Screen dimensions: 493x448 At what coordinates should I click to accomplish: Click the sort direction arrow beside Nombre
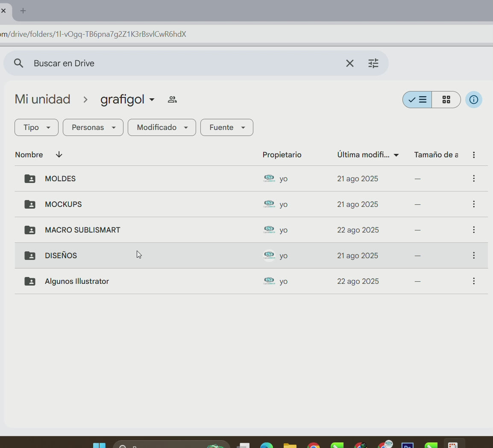(59, 155)
